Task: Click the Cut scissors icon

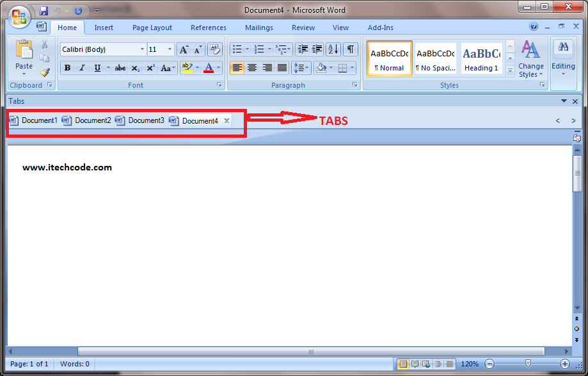Action: 45,45
